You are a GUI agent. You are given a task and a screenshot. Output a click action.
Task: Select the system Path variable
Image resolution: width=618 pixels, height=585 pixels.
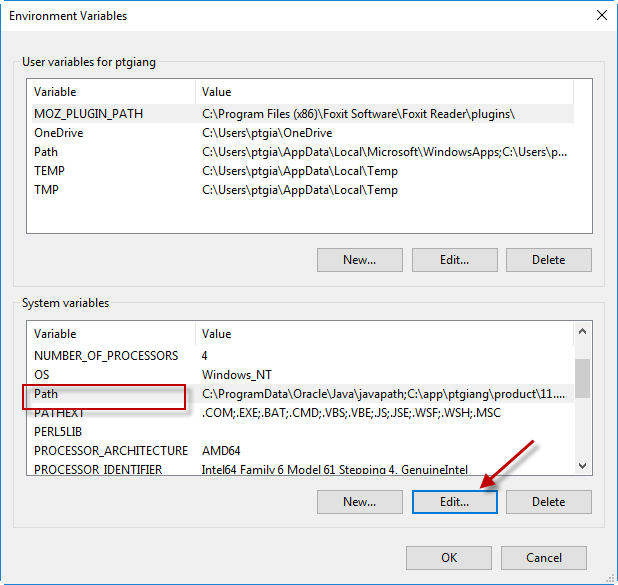(46, 394)
